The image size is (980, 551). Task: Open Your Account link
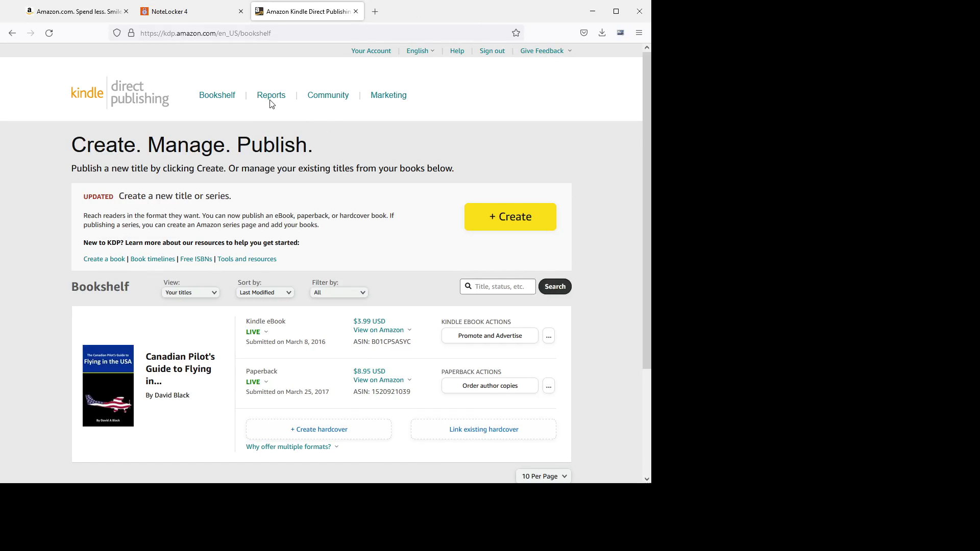click(371, 51)
